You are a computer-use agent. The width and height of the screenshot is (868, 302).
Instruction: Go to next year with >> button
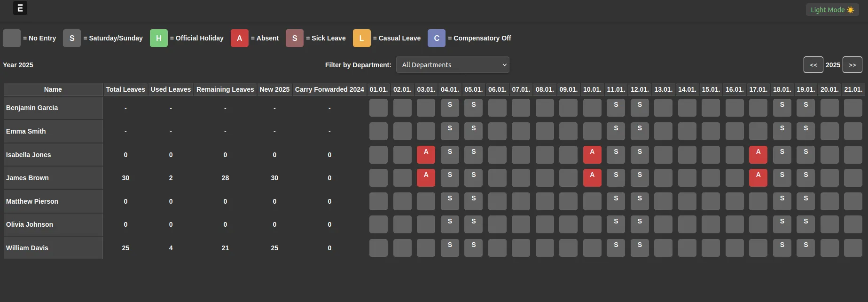pos(852,65)
